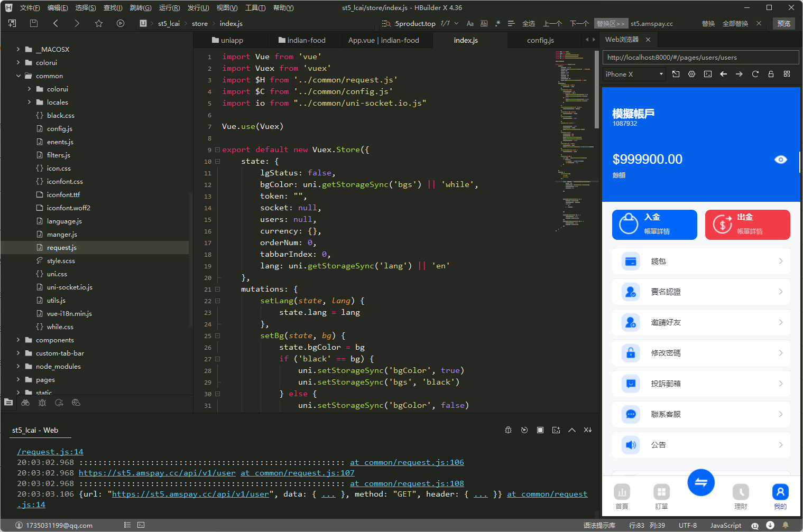Refresh the built-in web browser preview

pos(755,74)
